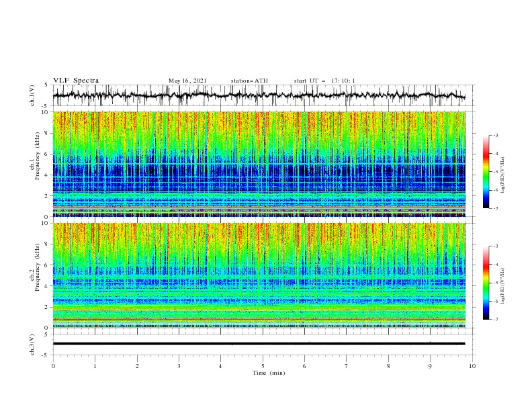The width and height of the screenshot is (532, 411).
Task: Click time axis tick label '3'
Action: [179, 366]
